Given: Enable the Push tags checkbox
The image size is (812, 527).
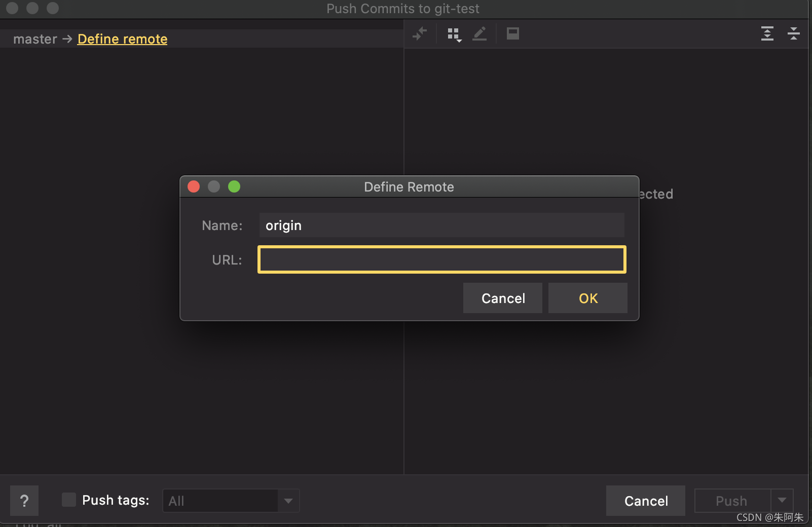Looking at the screenshot, I should point(69,500).
